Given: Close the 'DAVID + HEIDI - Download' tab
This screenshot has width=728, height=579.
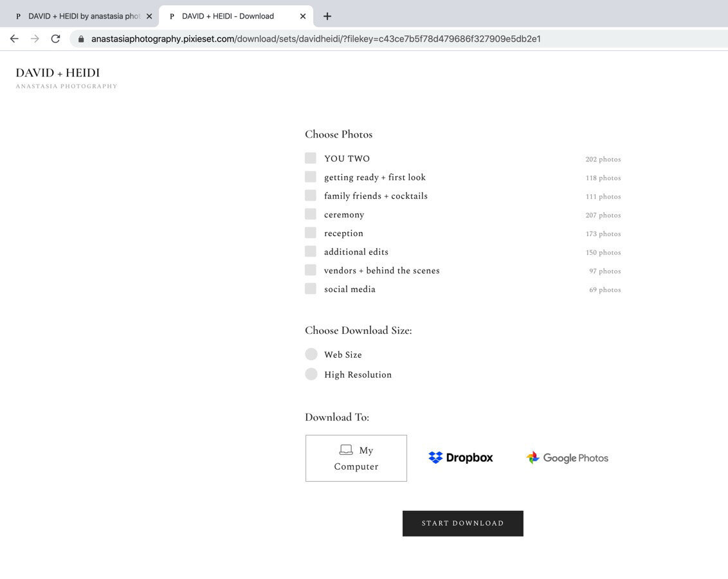Looking at the screenshot, I should pos(303,16).
